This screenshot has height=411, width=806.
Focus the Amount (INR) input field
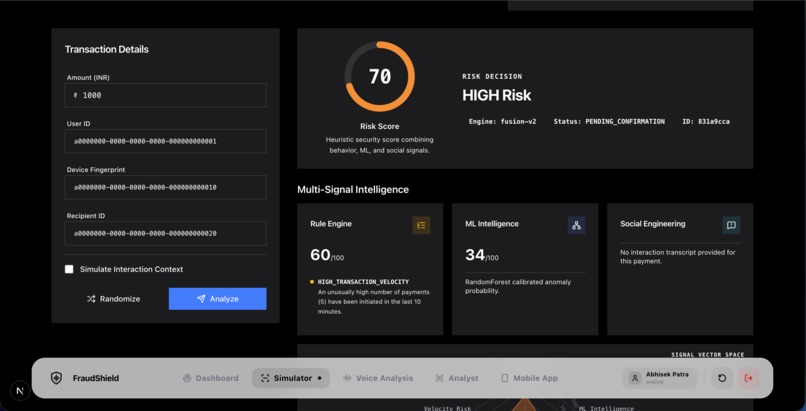tap(166, 95)
